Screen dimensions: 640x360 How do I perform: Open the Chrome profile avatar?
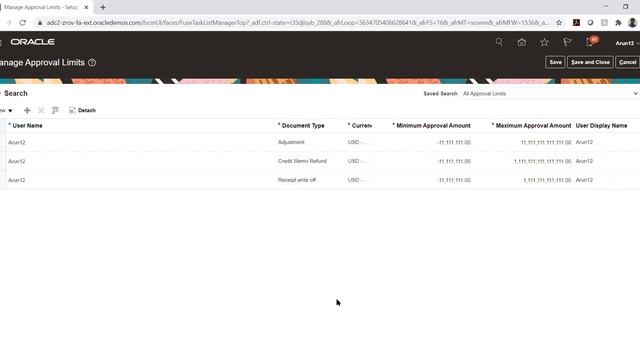pos(632,23)
